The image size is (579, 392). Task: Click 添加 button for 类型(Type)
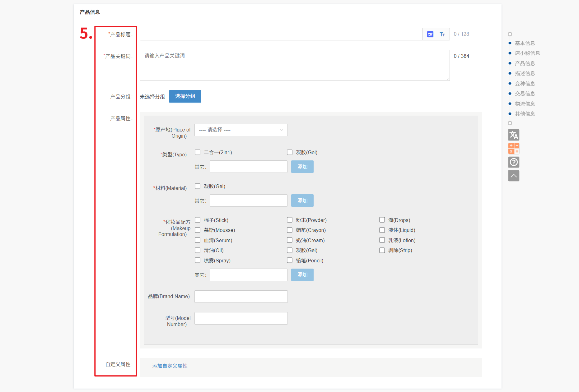coord(302,167)
